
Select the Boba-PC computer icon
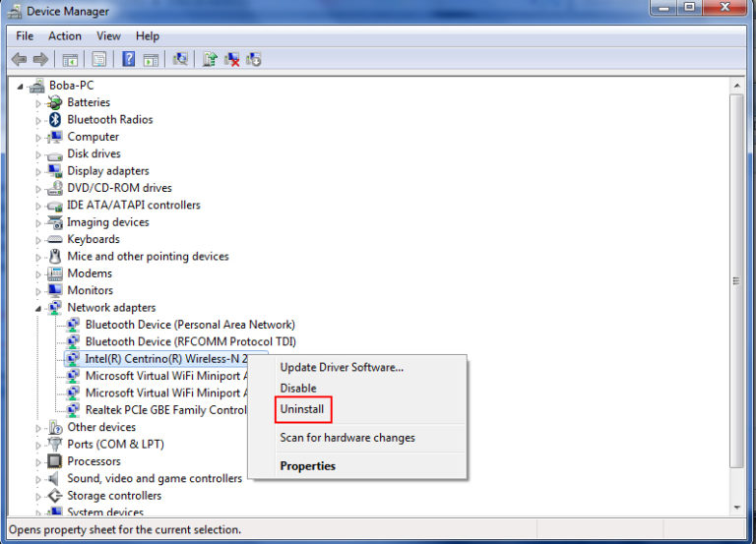point(36,86)
